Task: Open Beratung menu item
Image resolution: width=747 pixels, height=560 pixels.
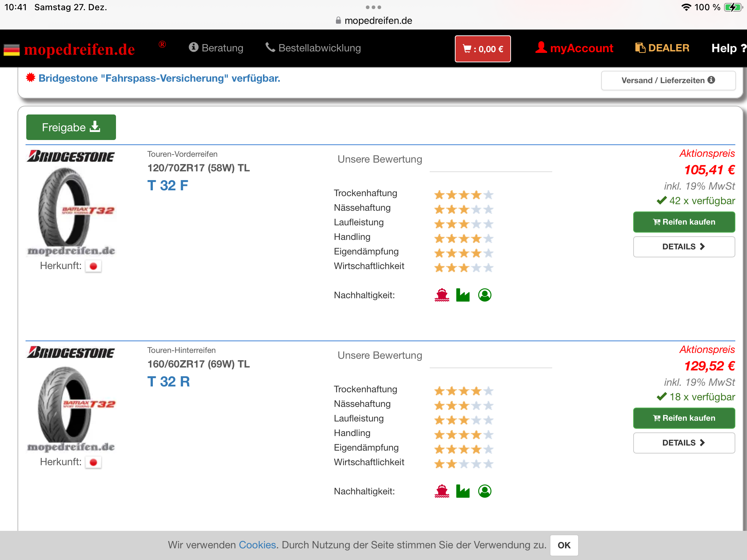Action: pos(216,48)
